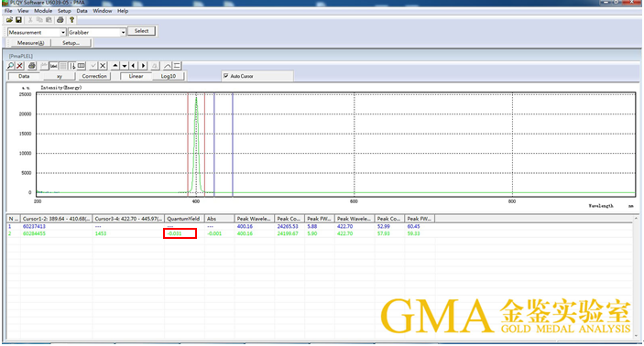Click the right arrow icon in graph toolbar
This screenshot has height=346, width=644.
click(x=143, y=66)
